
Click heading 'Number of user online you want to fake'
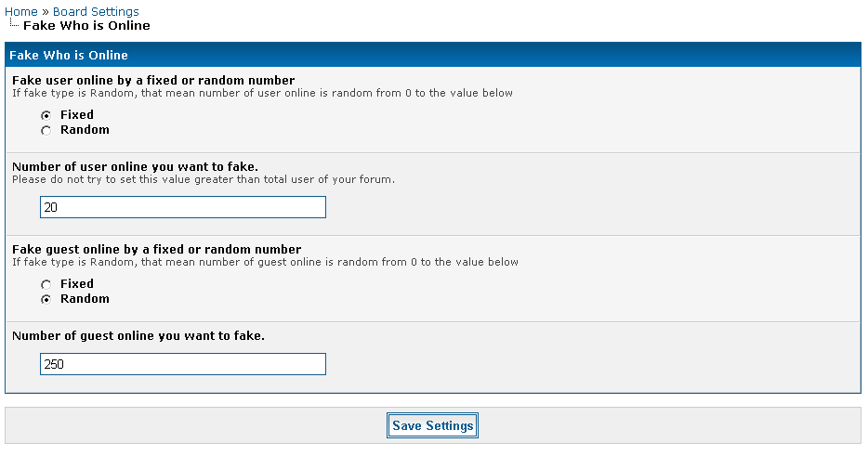click(135, 167)
